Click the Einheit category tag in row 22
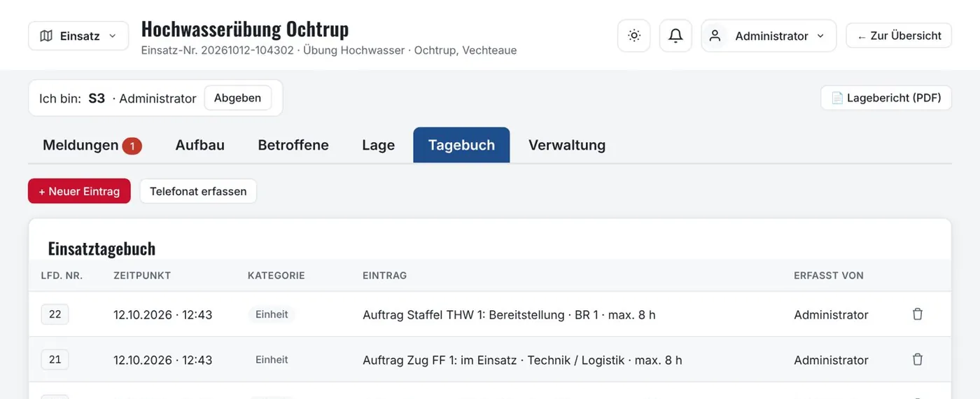This screenshot has height=399, width=980. (272, 314)
